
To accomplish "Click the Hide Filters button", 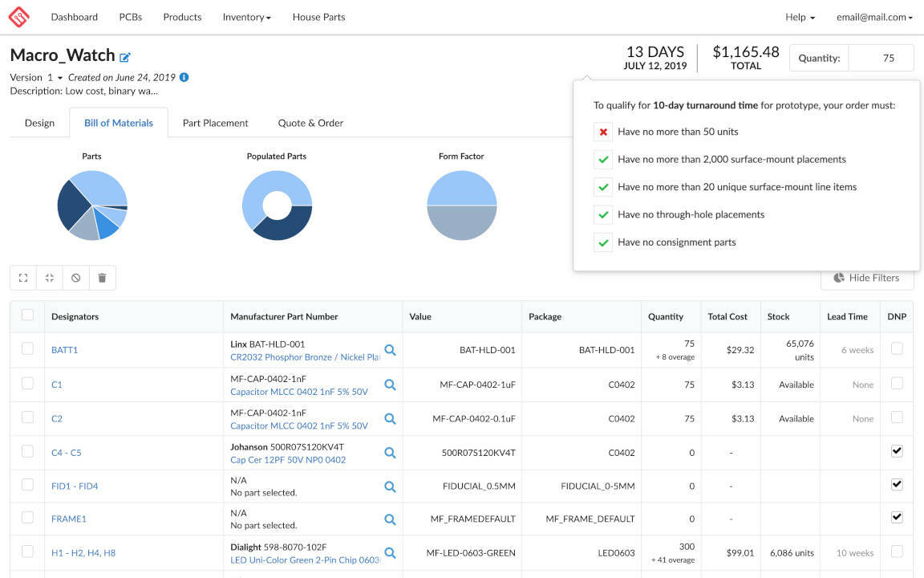I will pyautogui.click(x=866, y=278).
